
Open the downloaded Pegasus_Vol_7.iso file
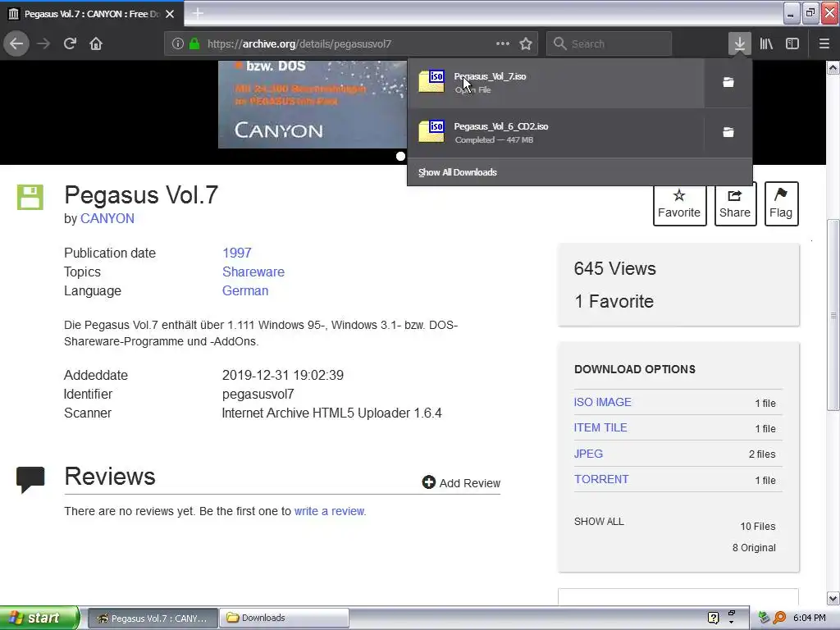tap(556, 83)
